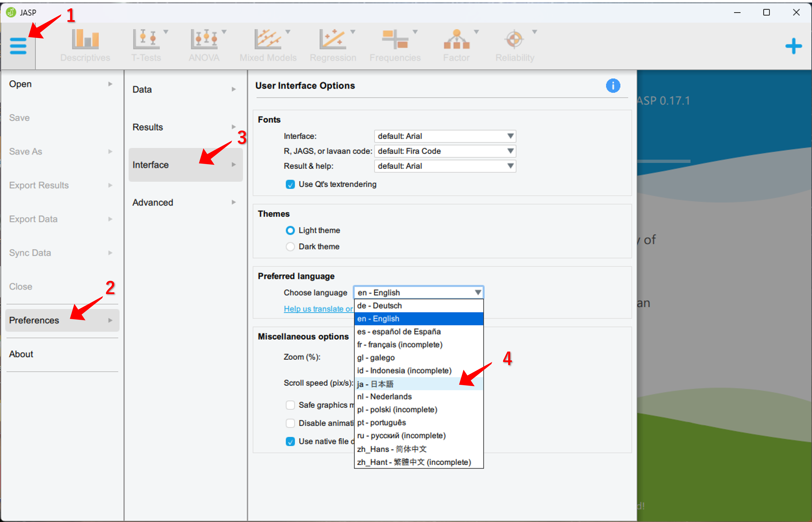812x522 pixels.
Task: Click the blue info help icon
Action: coord(613,86)
